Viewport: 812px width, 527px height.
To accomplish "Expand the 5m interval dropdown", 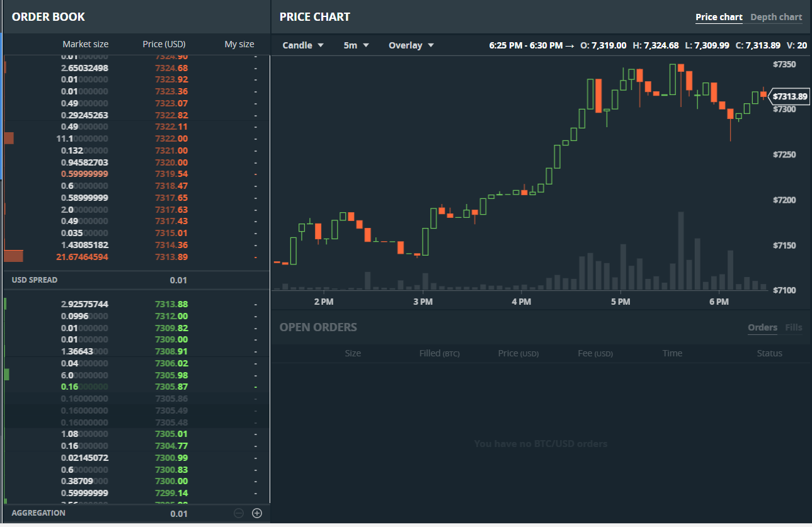I will 356,45.
